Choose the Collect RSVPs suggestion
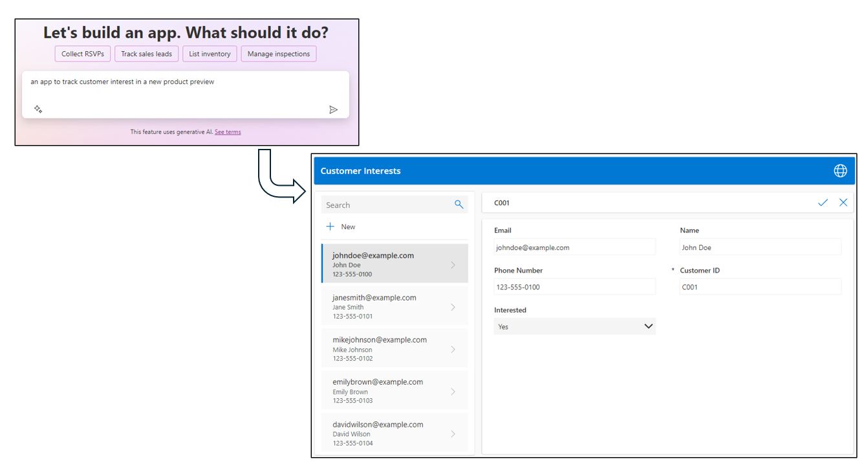 point(83,54)
